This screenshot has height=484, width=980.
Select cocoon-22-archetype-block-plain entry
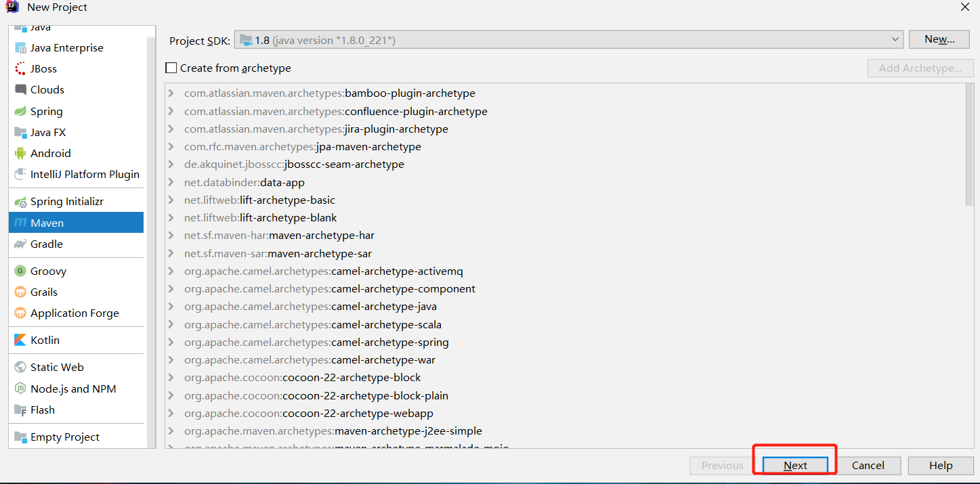coord(316,395)
